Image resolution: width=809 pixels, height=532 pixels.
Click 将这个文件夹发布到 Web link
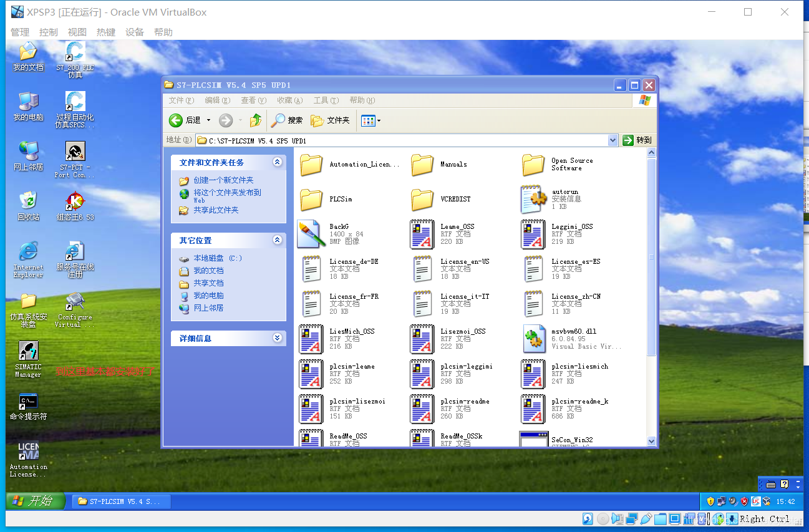point(227,196)
